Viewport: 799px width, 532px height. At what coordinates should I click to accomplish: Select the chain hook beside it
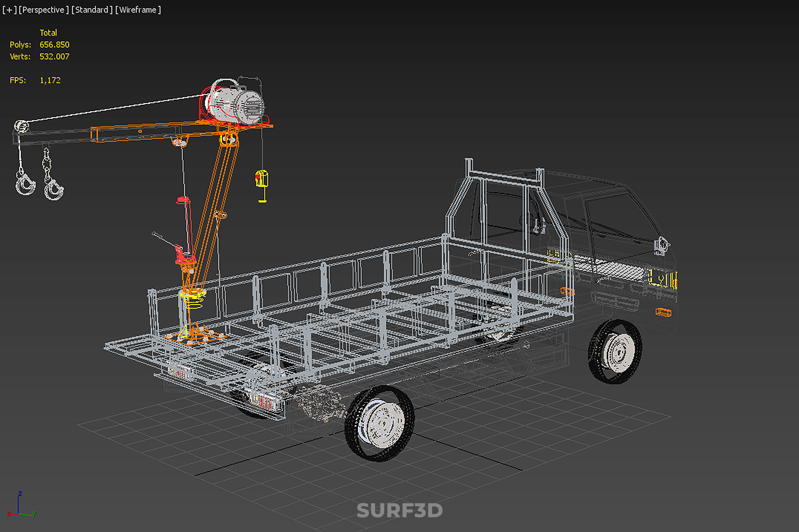pyautogui.click(x=53, y=189)
